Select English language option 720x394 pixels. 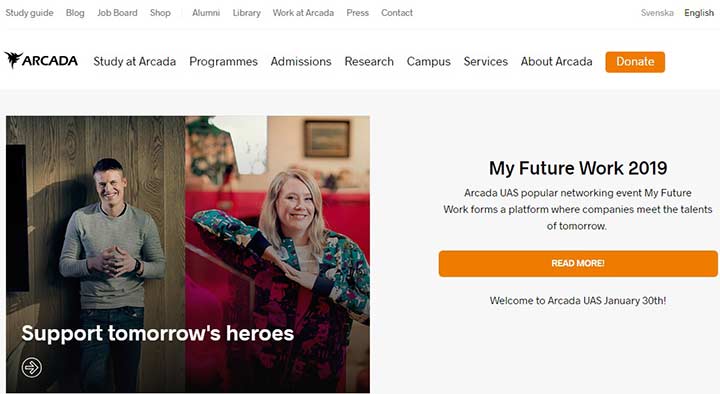[x=699, y=13]
